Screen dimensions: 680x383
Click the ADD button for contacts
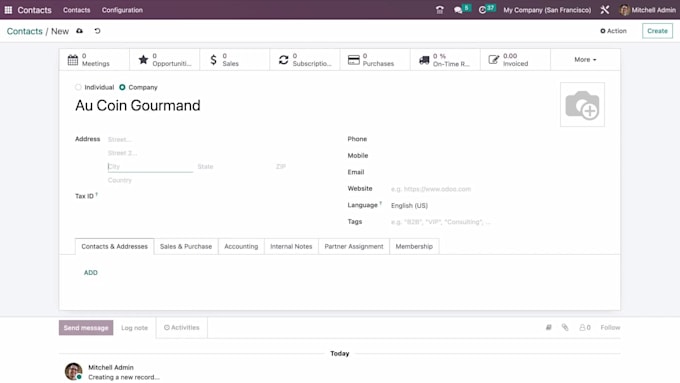pyautogui.click(x=91, y=272)
